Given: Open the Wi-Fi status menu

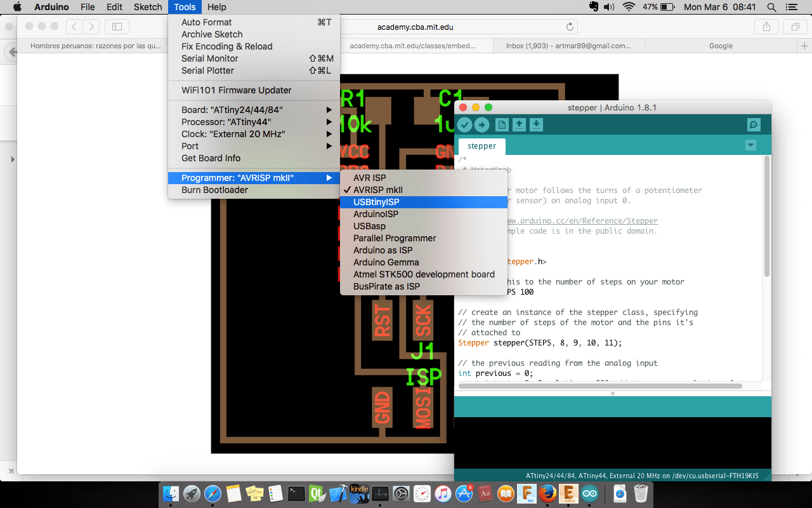Looking at the screenshot, I should (629, 7).
